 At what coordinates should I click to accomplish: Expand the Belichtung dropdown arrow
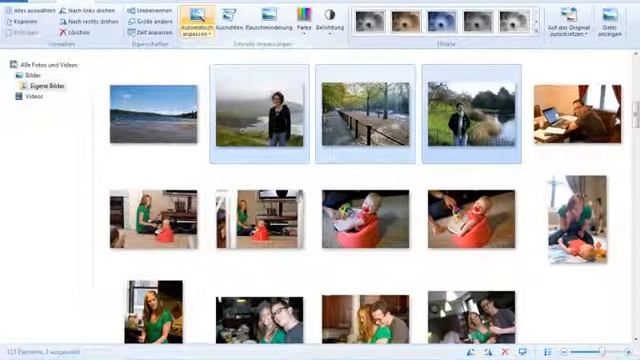point(330,34)
